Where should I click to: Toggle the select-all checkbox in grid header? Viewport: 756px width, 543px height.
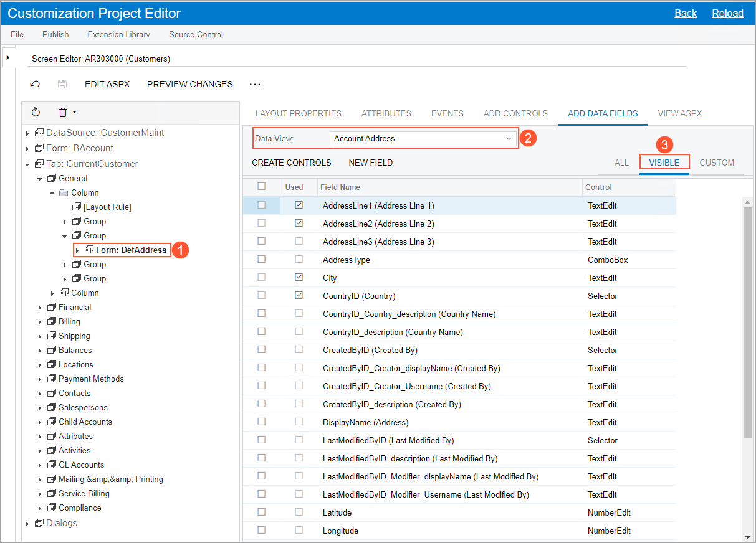(x=261, y=186)
